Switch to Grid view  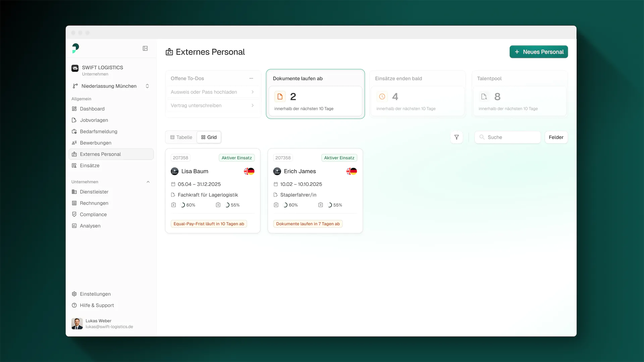point(209,137)
